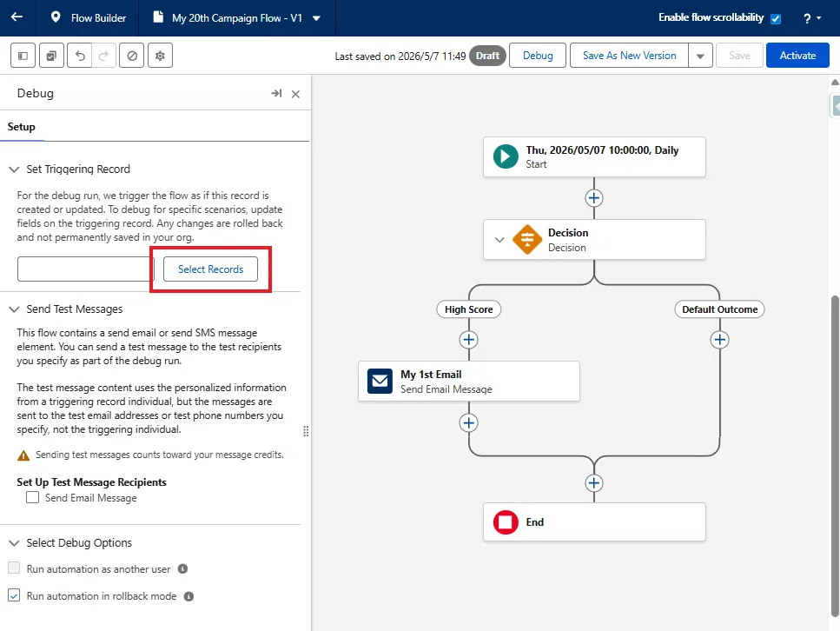Click the triggering record input field

click(86, 269)
